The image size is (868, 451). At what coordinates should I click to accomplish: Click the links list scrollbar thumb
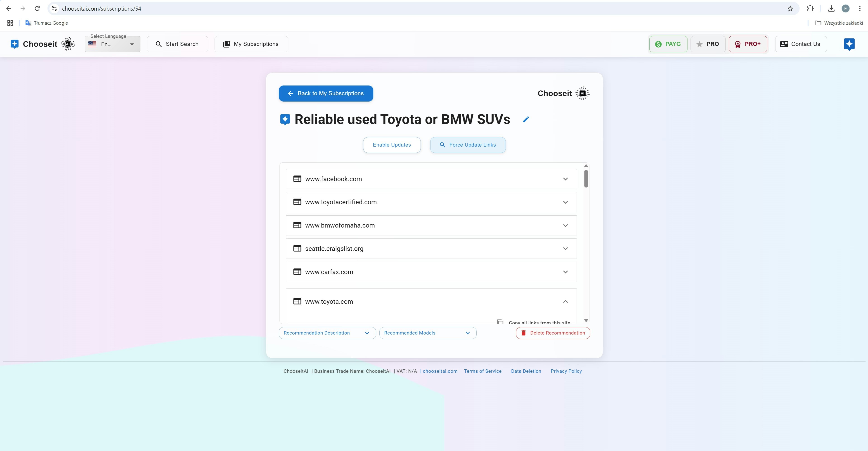pos(586,179)
